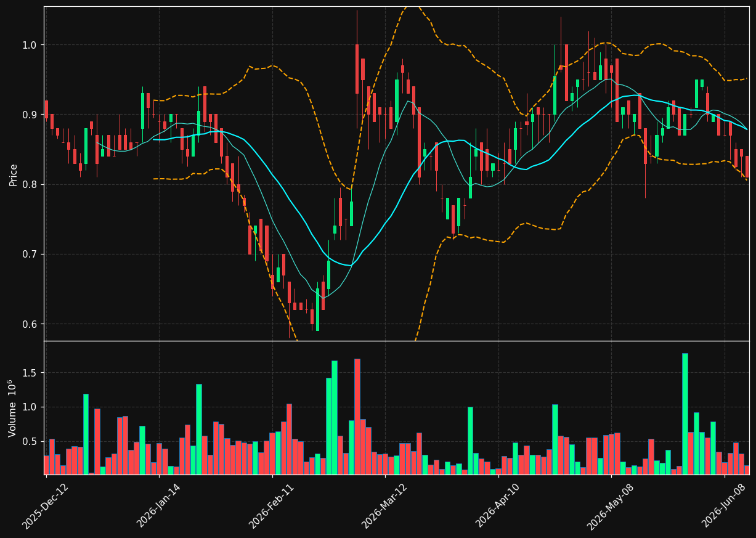Click the 2025-Dec-12 date label
The height and width of the screenshot is (538, 756).
point(46,506)
